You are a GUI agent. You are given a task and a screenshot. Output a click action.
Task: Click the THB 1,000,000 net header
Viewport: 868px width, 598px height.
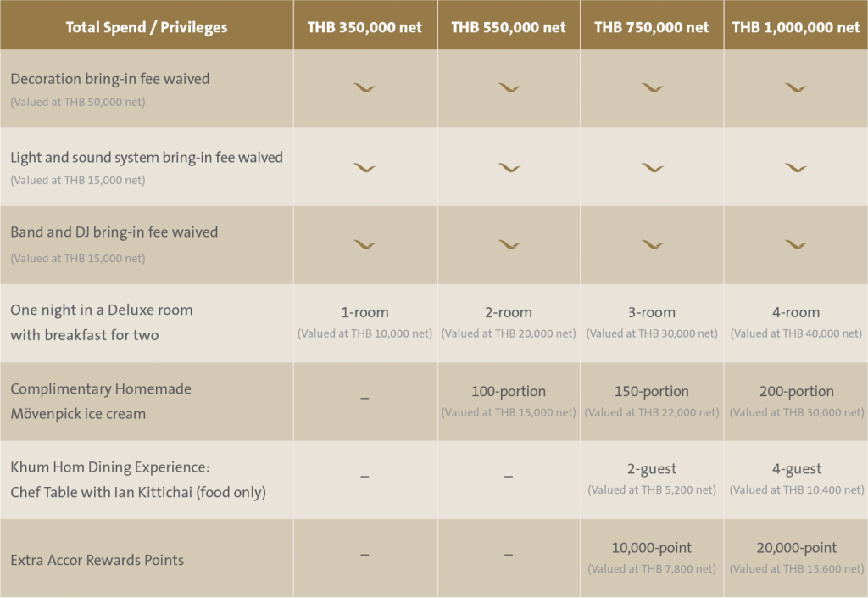tap(795, 27)
